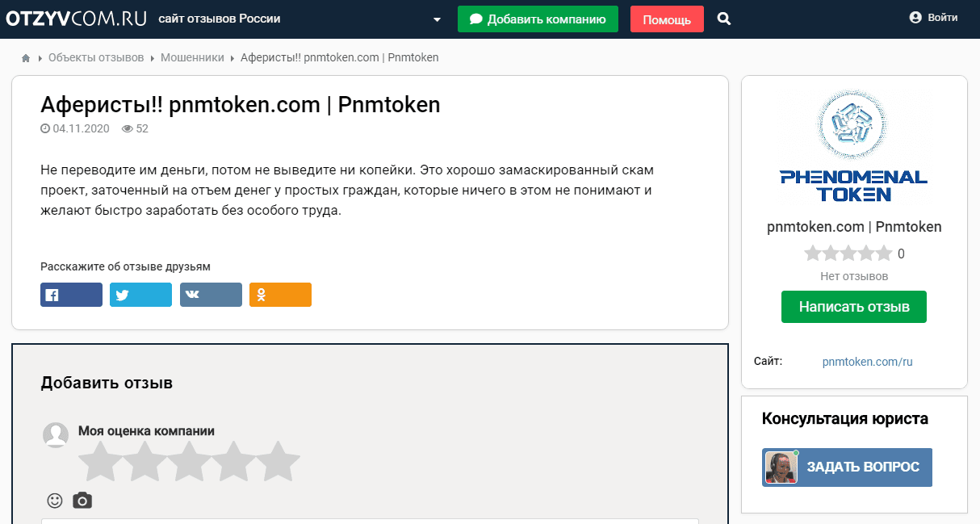Image resolution: width=980 pixels, height=524 pixels.
Task: Click the Phenomenal Token logo
Action: click(x=853, y=145)
